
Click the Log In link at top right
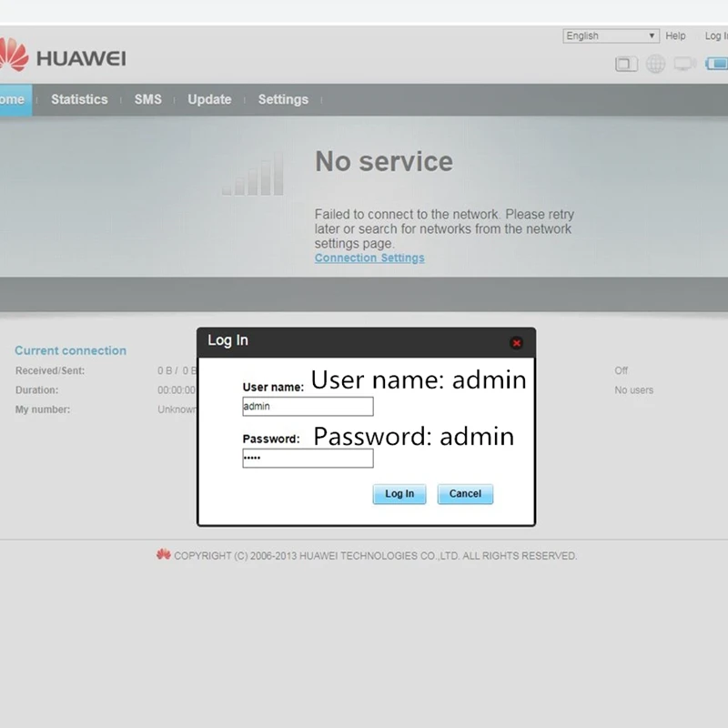[x=716, y=35]
